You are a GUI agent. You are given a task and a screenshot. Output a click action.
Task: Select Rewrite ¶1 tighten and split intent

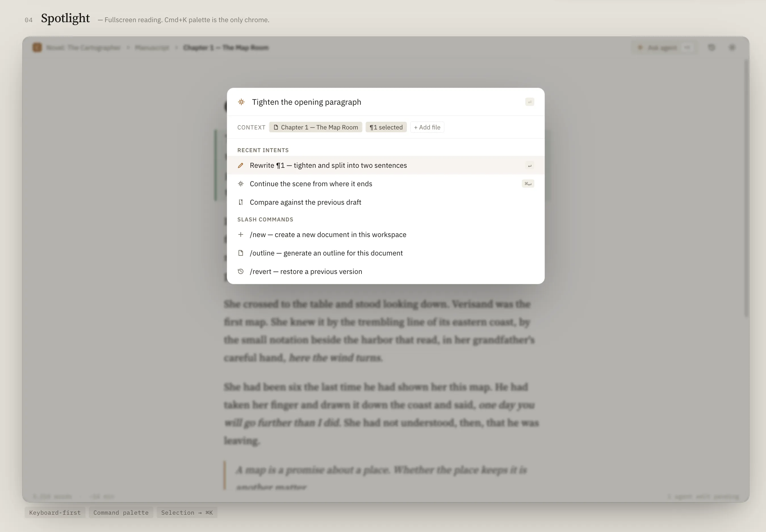[328, 165]
